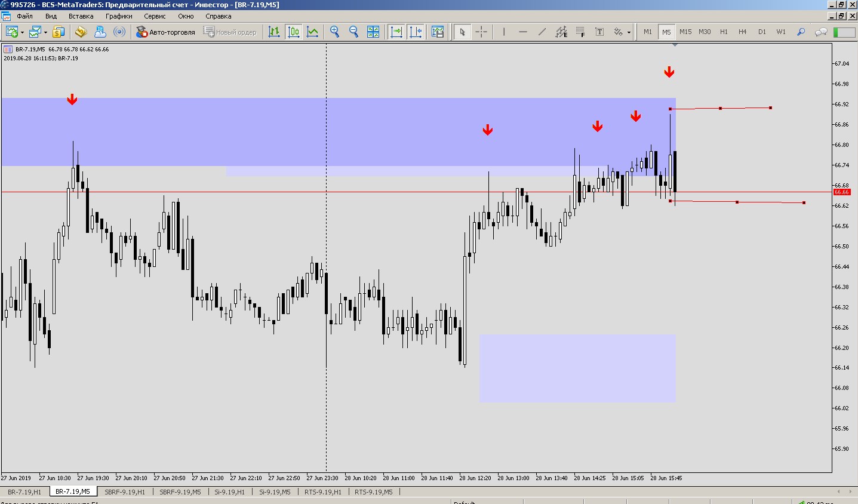Zoom out on the chart
This screenshot has height=504, width=858.
tap(353, 32)
